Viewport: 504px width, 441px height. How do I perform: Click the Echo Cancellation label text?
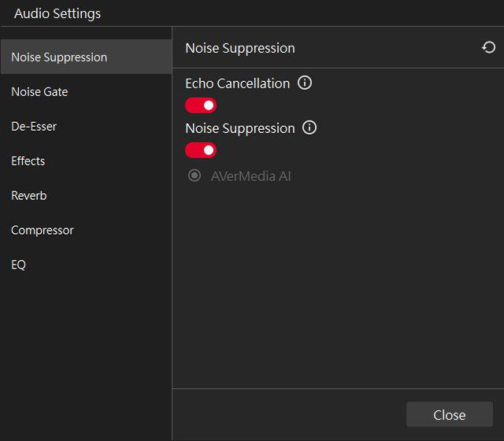tap(237, 83)
